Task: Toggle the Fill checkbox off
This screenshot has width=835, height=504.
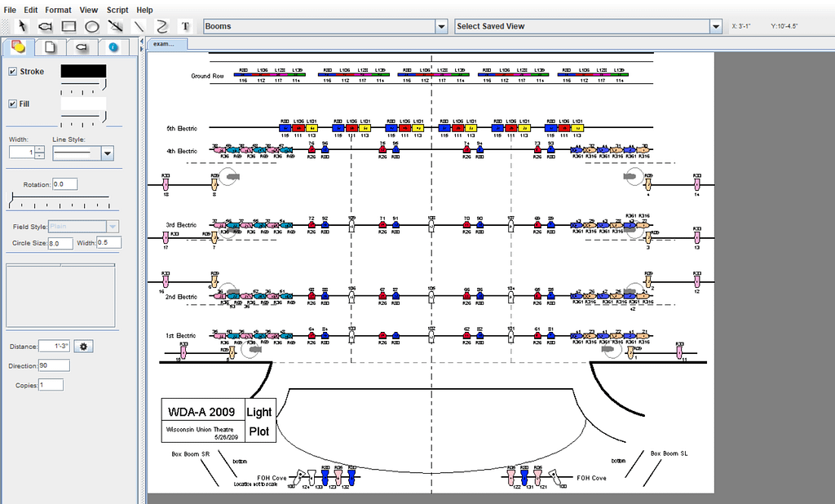Action: click(11, 104)
